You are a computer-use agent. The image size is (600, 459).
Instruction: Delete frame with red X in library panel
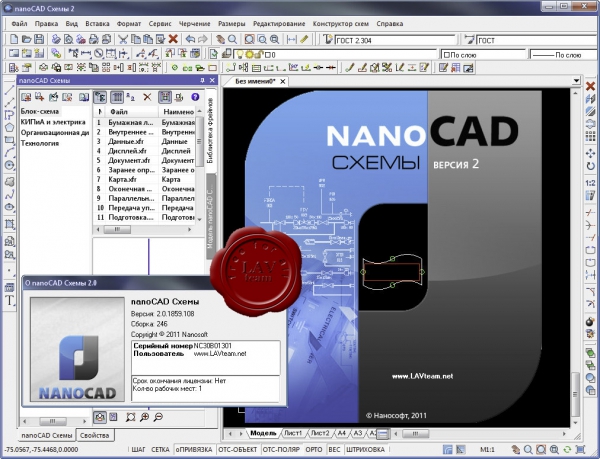tap(147, 97)
